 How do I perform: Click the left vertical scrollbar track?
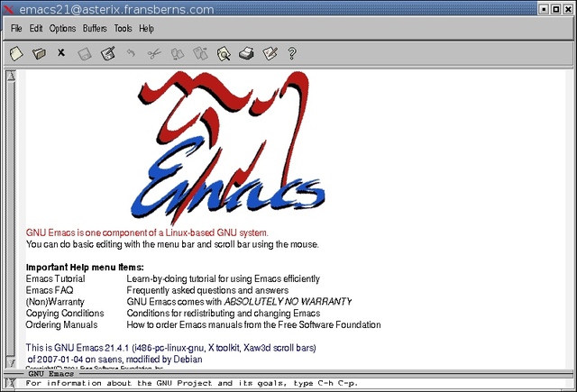pyautogui.click(x=11, y=220)
